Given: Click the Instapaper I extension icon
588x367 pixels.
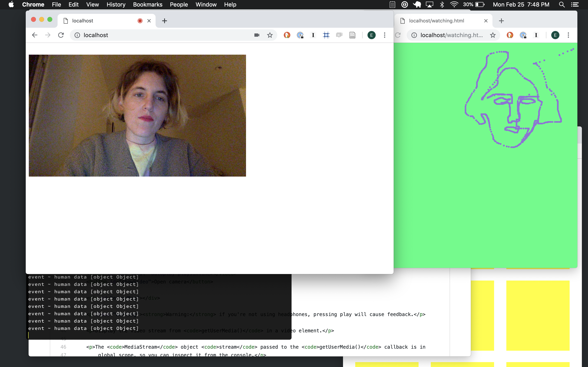Looking at the screenshot, I should 313,35.
